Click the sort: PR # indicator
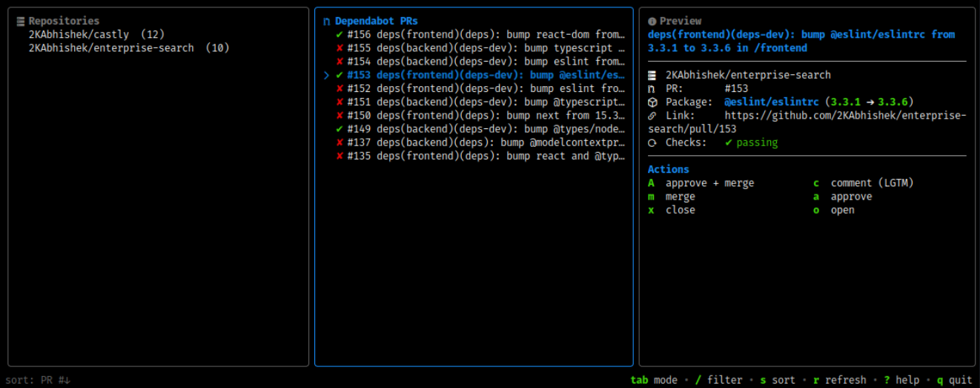This screenshot has width=980, height=388. coord(39,380)
